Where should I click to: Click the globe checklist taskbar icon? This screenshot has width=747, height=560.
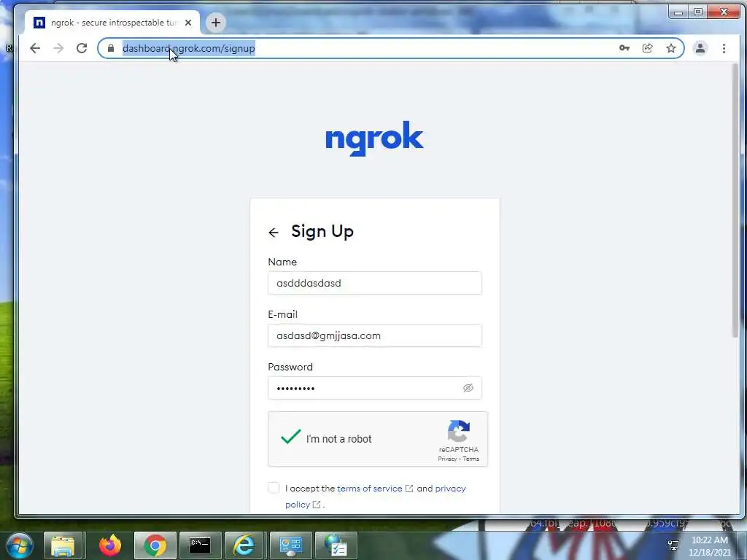coord(336,545)
